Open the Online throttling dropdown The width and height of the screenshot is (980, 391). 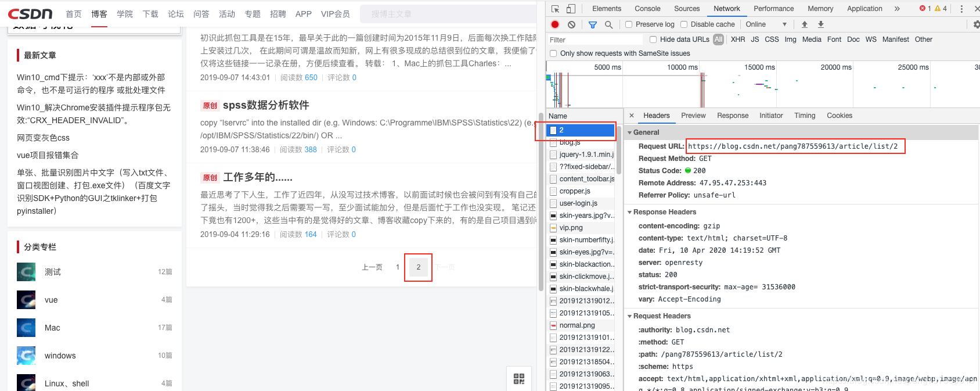click(x=766, y=24)
